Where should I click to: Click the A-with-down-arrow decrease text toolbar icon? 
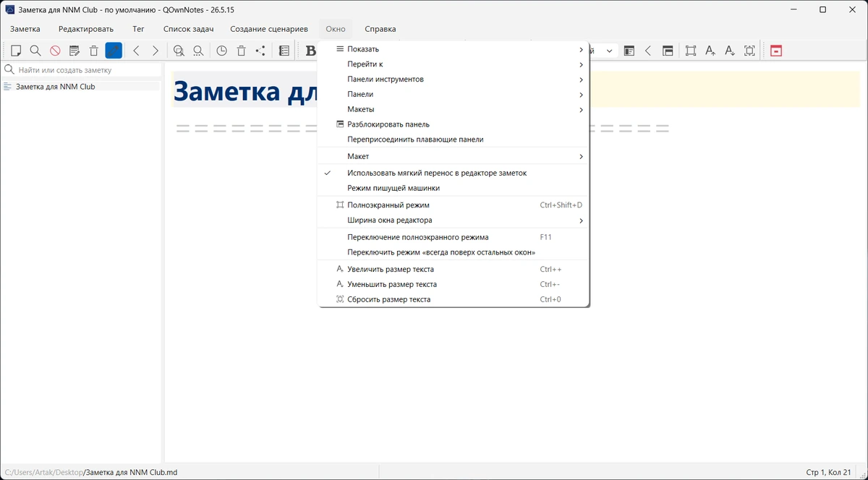coord(730,51)
